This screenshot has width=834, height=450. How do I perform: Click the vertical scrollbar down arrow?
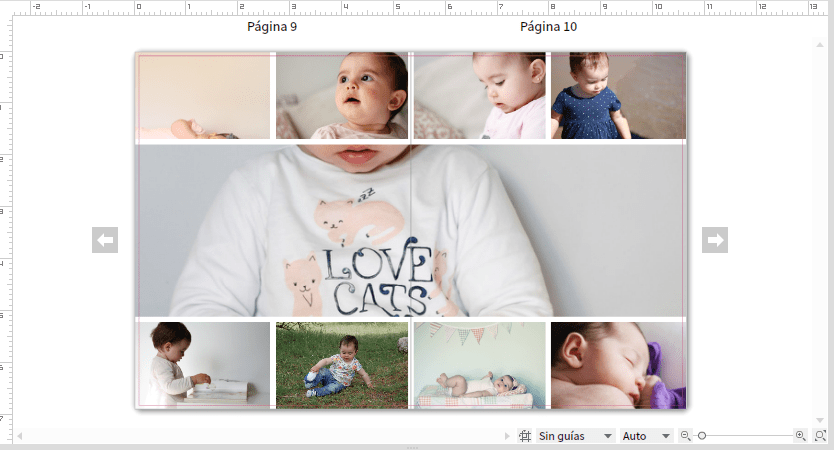tap(820, 420)
